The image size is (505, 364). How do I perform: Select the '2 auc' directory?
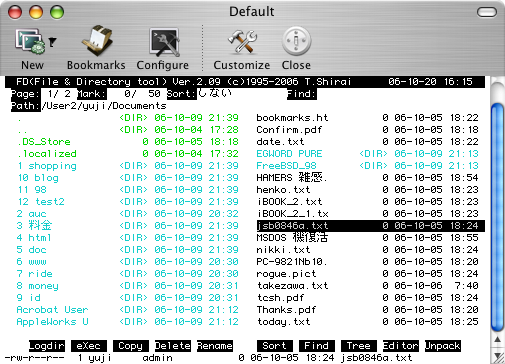coord(128,214)
